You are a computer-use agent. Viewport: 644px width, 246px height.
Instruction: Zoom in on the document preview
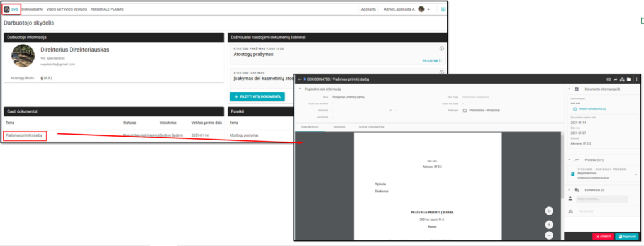pos(549,225)
